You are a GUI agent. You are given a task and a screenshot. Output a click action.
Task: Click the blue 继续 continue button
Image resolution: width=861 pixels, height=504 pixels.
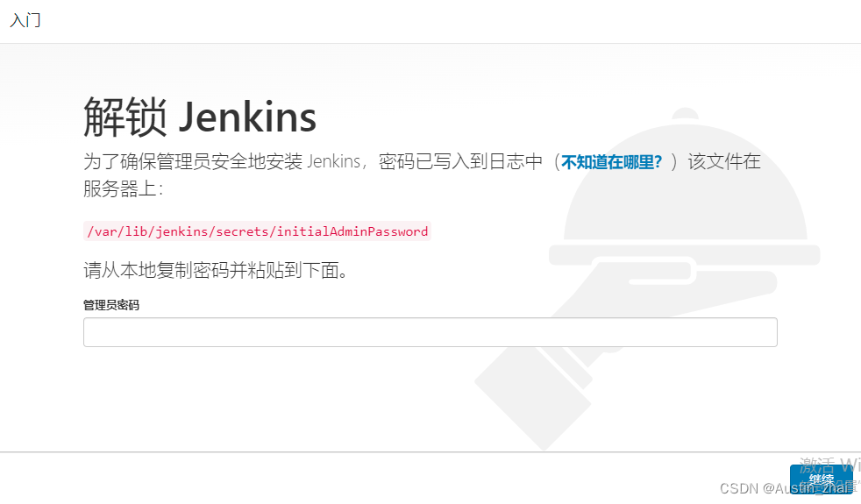822,479
